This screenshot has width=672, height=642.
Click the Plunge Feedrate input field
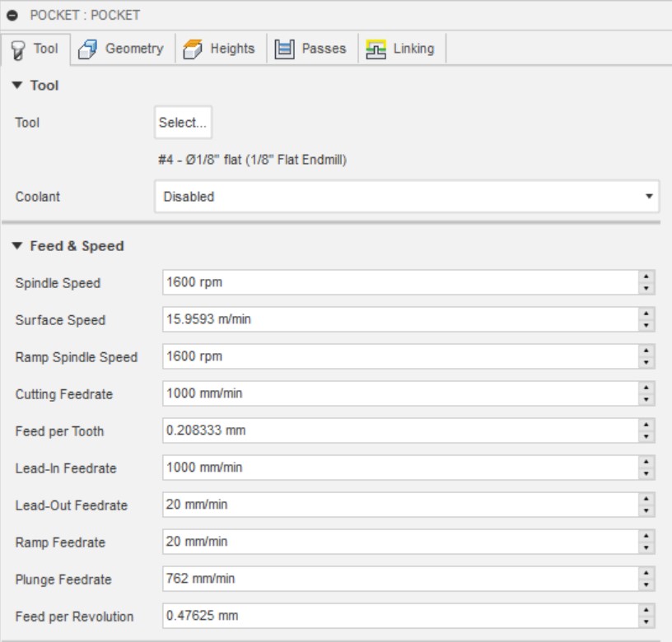click(400, 579)
